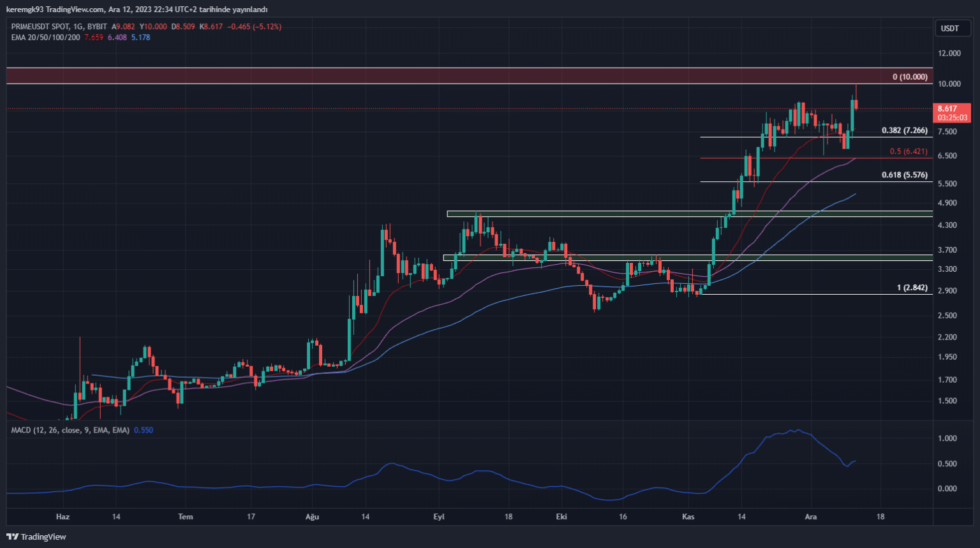Click the Kas month marker on time axis
Viewport: 980px width, 548px height.
688,517
